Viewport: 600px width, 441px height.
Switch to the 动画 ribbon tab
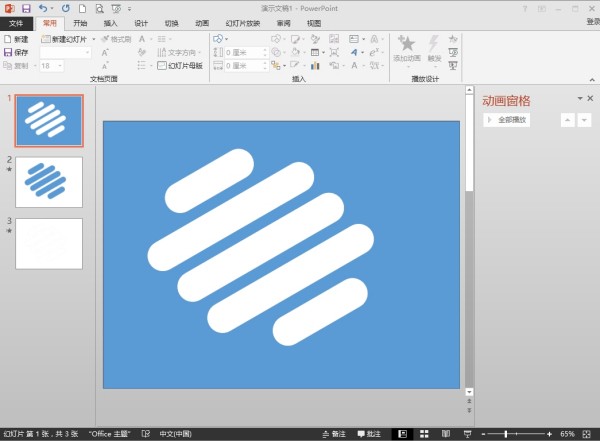(x=202, y=22)
